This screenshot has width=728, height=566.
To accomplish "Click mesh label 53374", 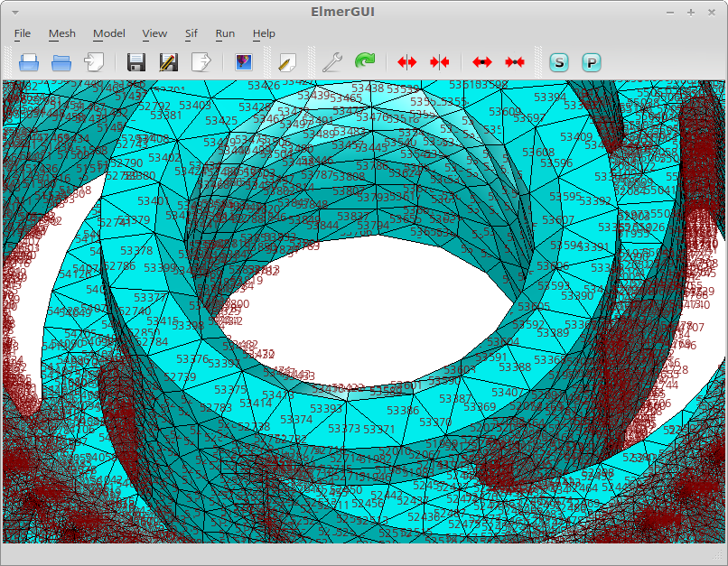I will [296, 420].
